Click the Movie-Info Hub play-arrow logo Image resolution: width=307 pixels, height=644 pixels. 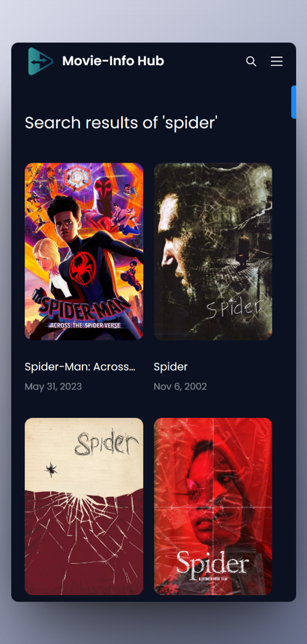[x=40, y=61]
